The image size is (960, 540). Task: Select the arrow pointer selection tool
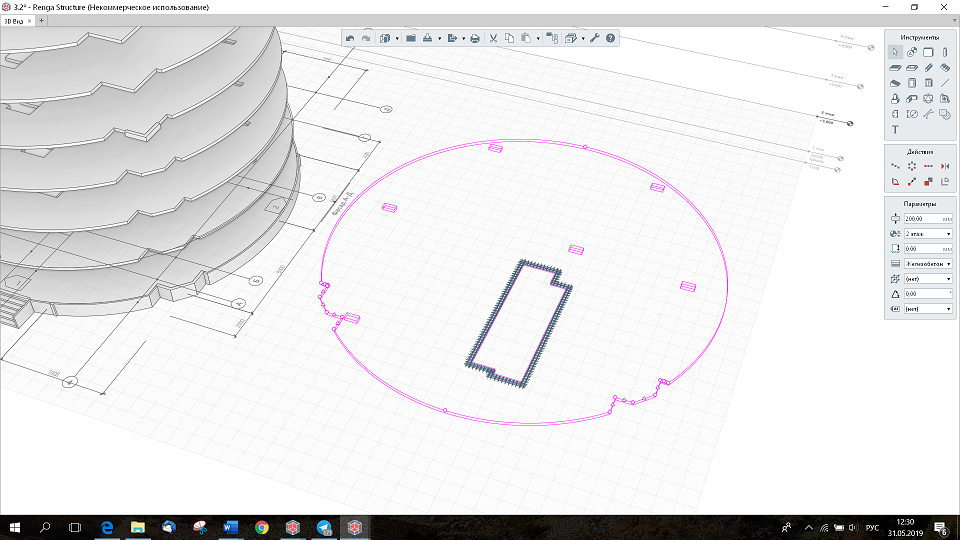coord(895,52)
